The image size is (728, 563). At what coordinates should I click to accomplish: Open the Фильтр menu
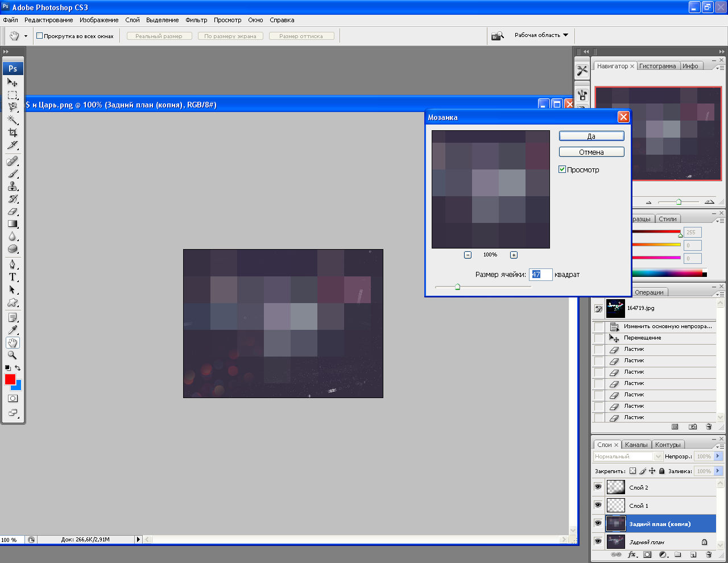196,20
